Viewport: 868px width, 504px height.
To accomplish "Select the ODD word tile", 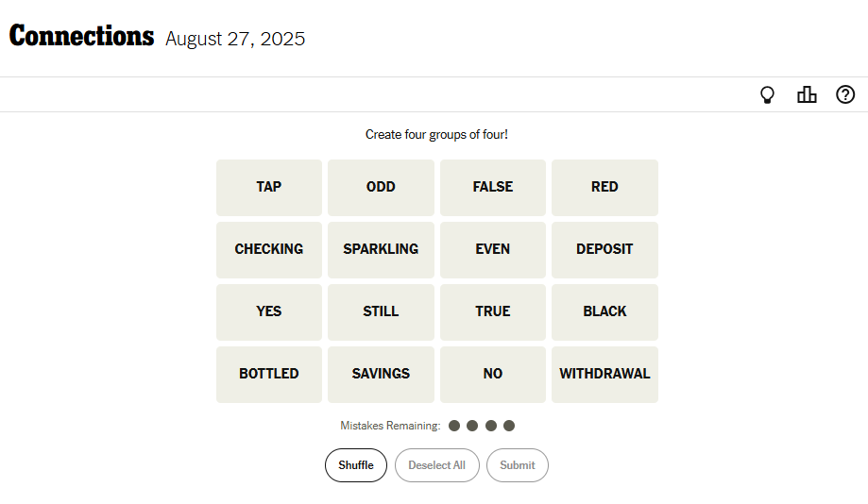I will [381, 187].
